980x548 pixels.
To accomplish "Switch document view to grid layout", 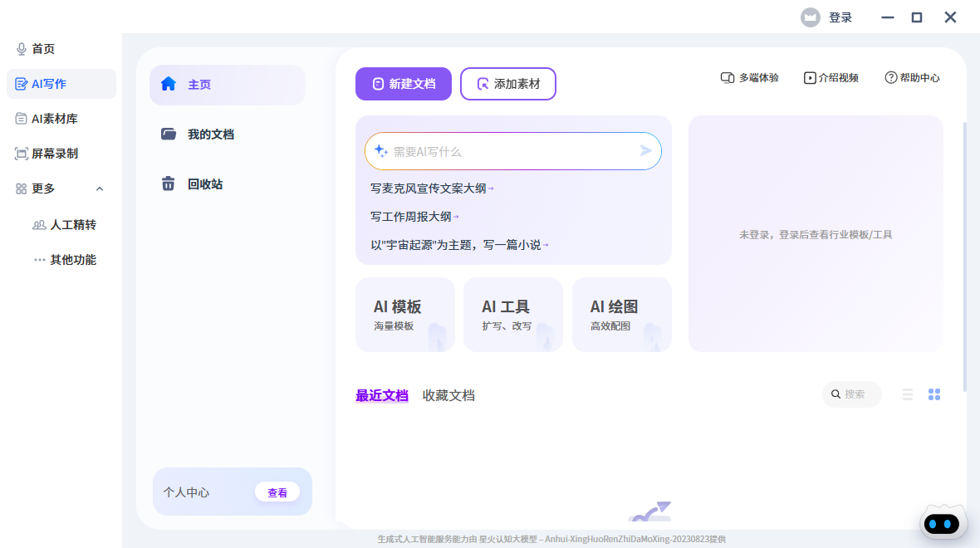I will click(934, 394).
